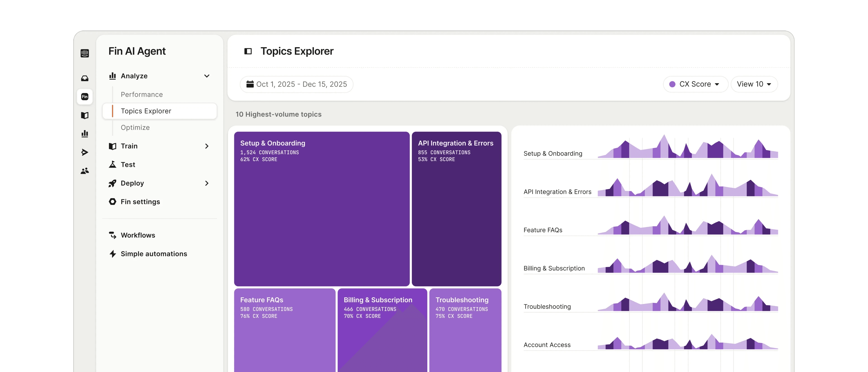Click API Integration & Errors sparkline chart
The image size is (868, 372).
pyautogui.click(x=688, y=185)
